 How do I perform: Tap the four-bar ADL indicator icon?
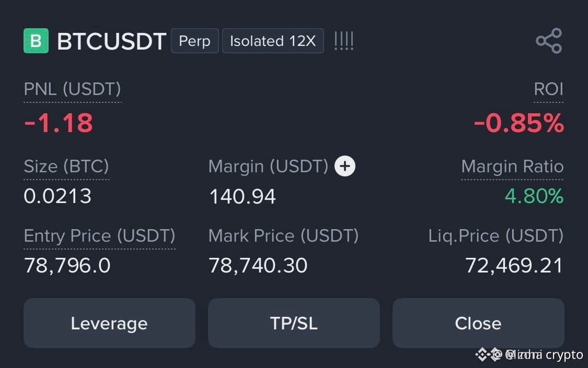click(x=344, y=41)
